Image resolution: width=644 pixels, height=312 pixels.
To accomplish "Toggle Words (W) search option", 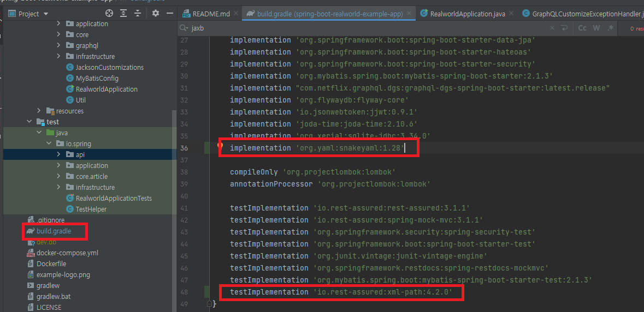I will pos(596,28).
